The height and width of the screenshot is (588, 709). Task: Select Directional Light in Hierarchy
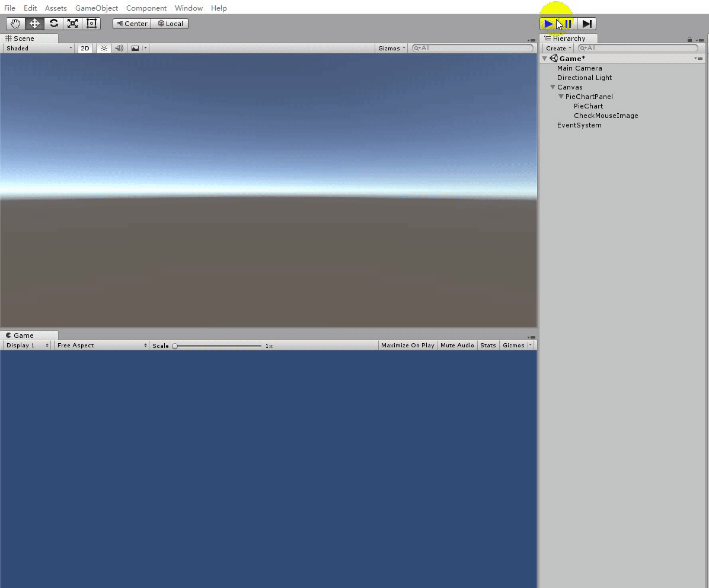[x=584, y=78]
